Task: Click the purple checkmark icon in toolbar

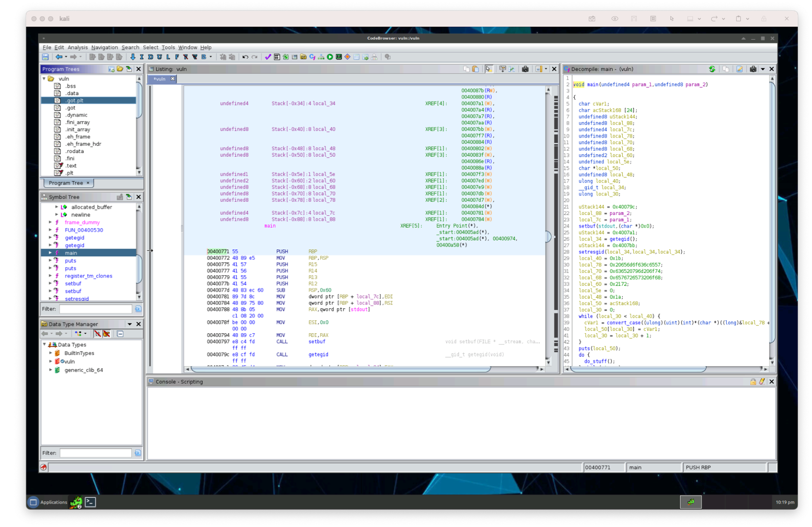Action: point(268,57)
